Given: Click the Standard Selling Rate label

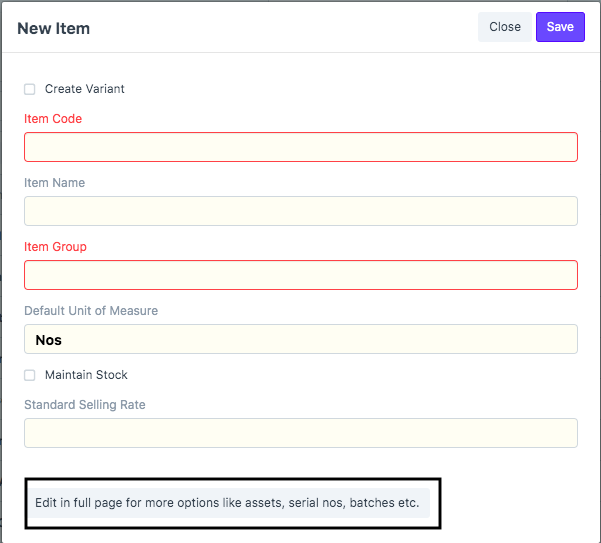Looking at the screenshot, I should (x=85, y=405).
